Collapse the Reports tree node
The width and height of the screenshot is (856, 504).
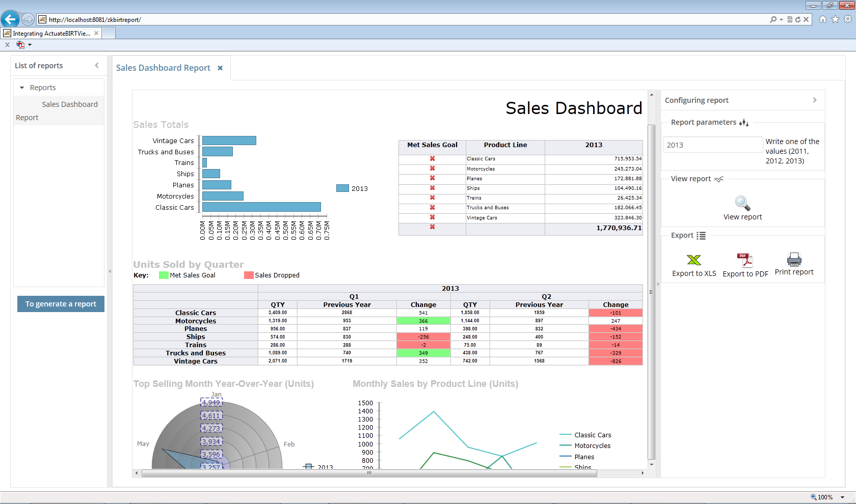(x=22, y=88)
